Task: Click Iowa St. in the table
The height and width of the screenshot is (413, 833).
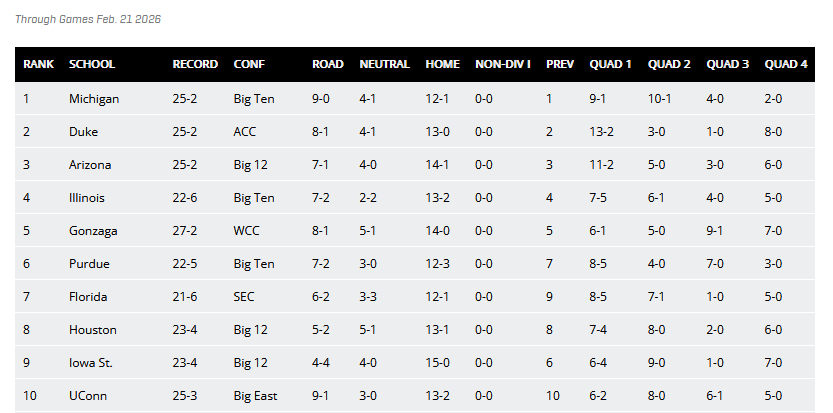Action: 90,363
